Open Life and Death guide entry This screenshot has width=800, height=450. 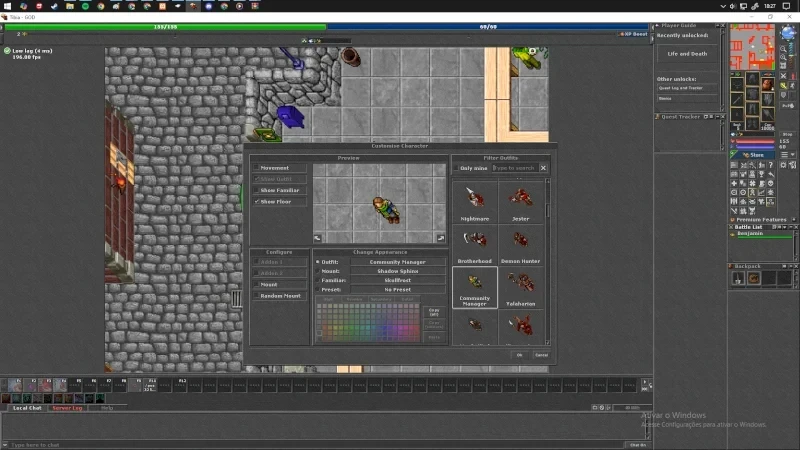687,54
